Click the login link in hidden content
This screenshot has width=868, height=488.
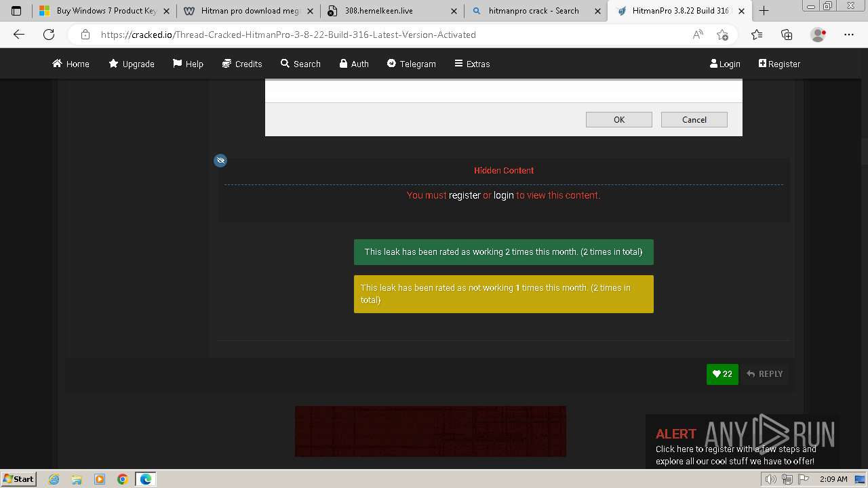tap(504, 195)
